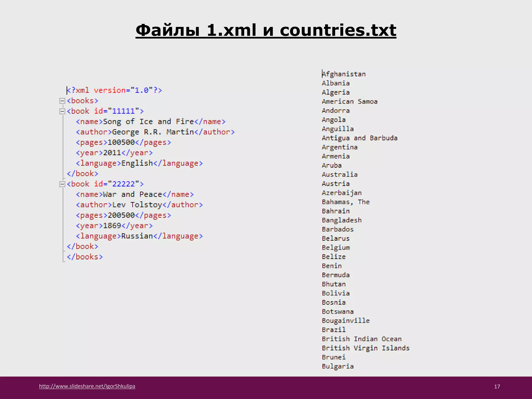This screenshot has width=532, height=399.
Task: Click 'Barbados' in the countries list
Action: (338, 229)
